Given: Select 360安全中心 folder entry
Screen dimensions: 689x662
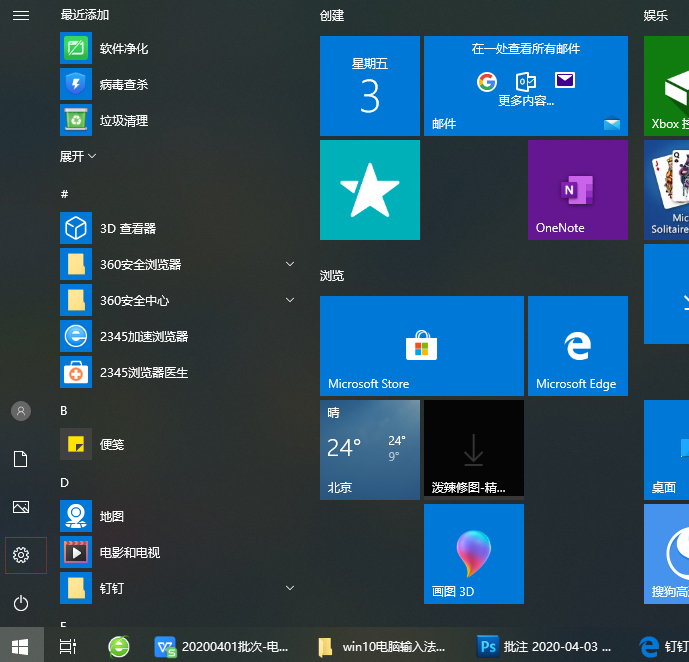Looking at the screenshot, I should coord(178,300).
